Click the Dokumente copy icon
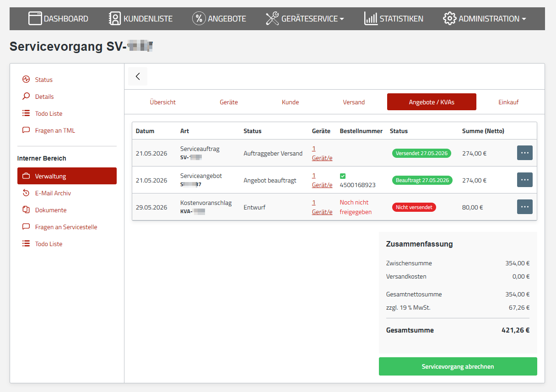This screenshot has width=556, height=392. [x=26, y=210]
